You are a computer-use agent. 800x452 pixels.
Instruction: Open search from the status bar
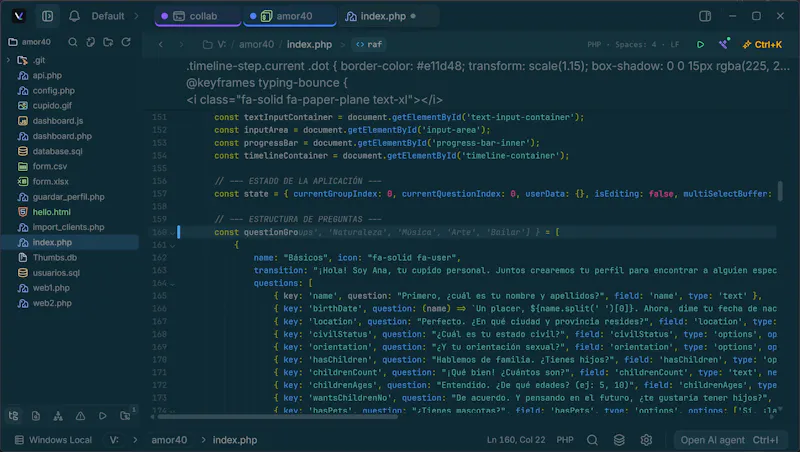(x=592, y=440)
